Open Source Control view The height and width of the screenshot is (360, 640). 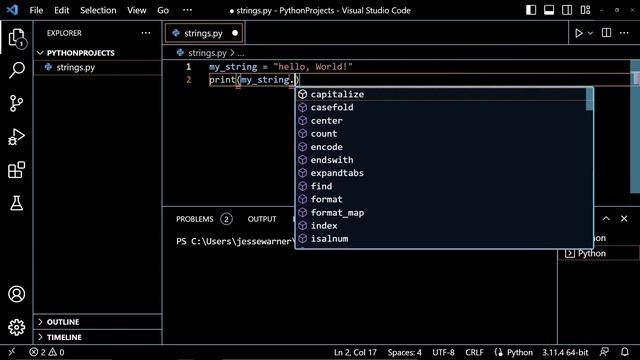(16, 103)
